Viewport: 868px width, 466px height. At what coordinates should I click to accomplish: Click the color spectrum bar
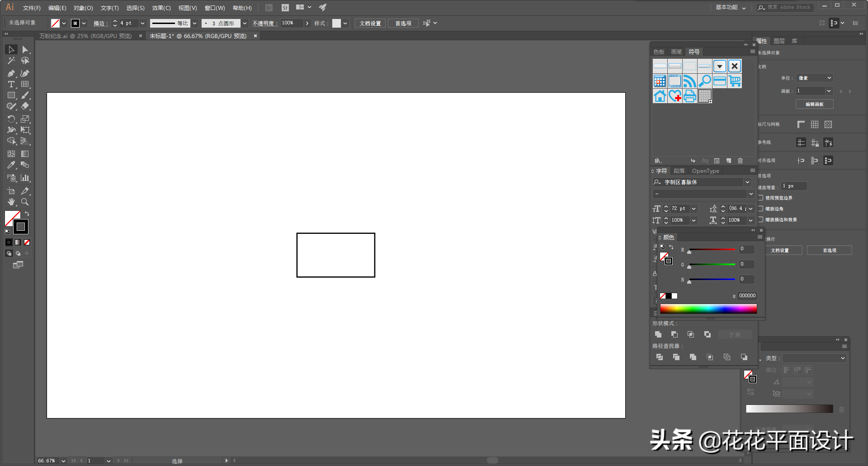click(708, 309)
